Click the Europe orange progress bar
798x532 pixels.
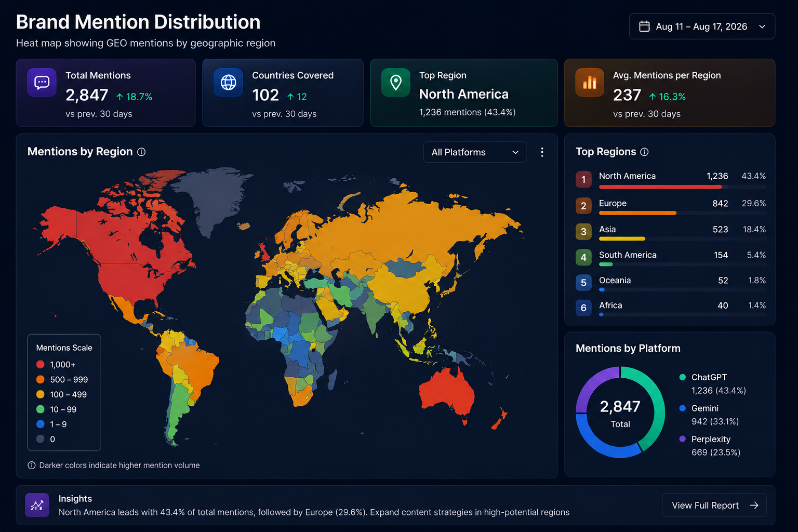637,213
